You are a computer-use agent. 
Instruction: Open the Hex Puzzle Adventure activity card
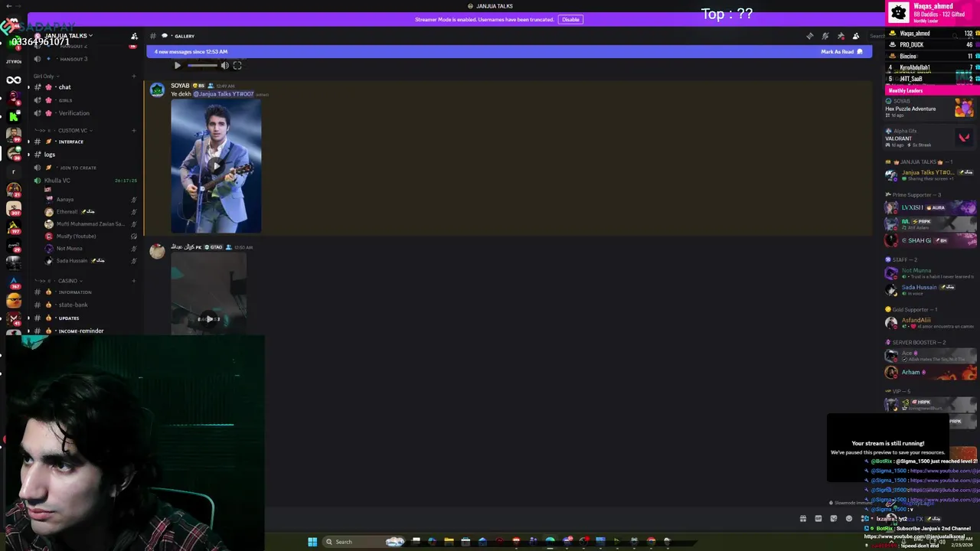tap(931, 107)
